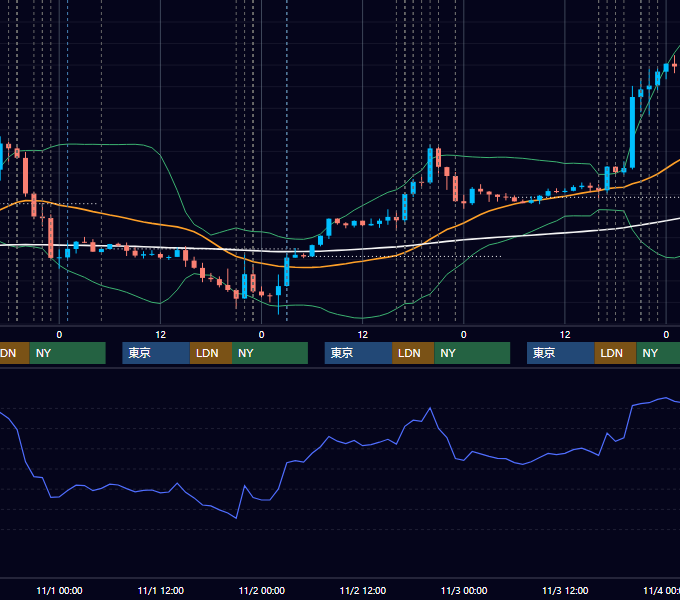This screenshot has height=600, width=680.
Task: Click hour label 12 above 11/2 12:00
Action: point(363,335)
